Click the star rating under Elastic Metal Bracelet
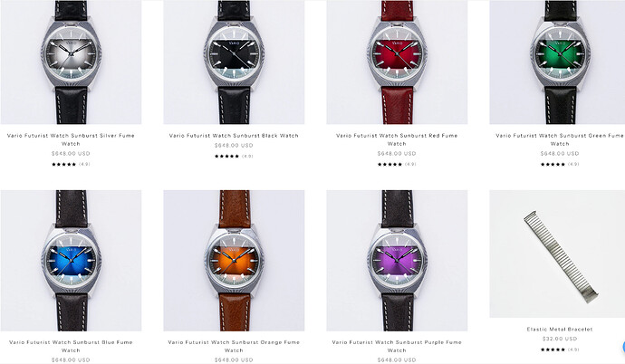 point(560,350)
